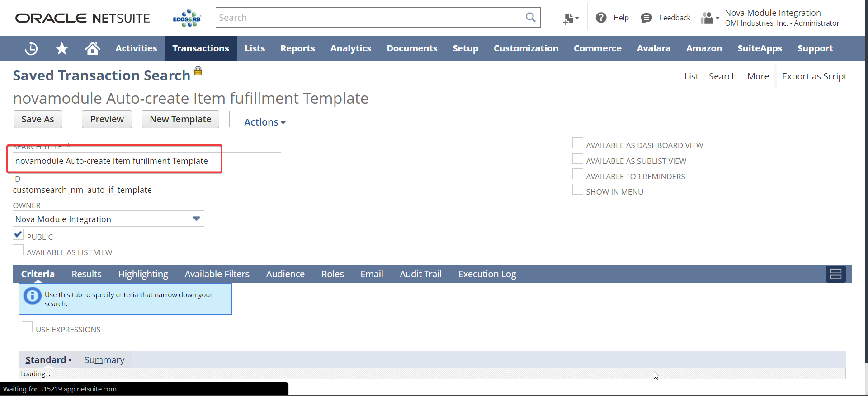The width and height of the screenshot is (868, 396).
Task: Open the Amazon menu
Action: point(704,48)
